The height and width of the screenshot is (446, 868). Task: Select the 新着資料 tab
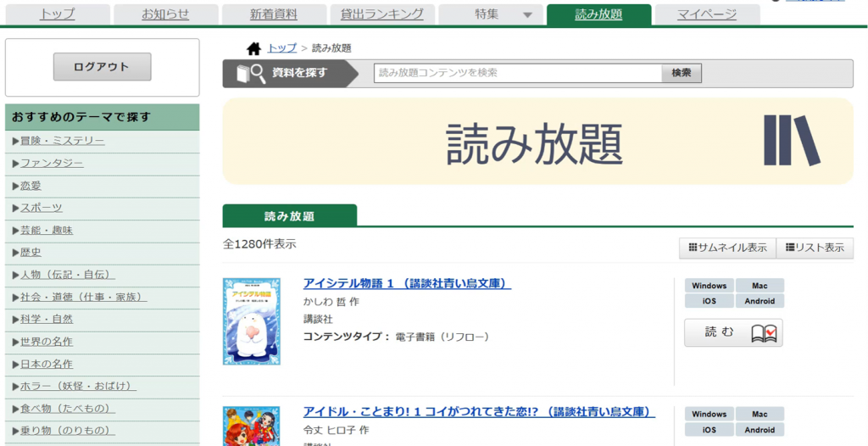coord(274,14)
